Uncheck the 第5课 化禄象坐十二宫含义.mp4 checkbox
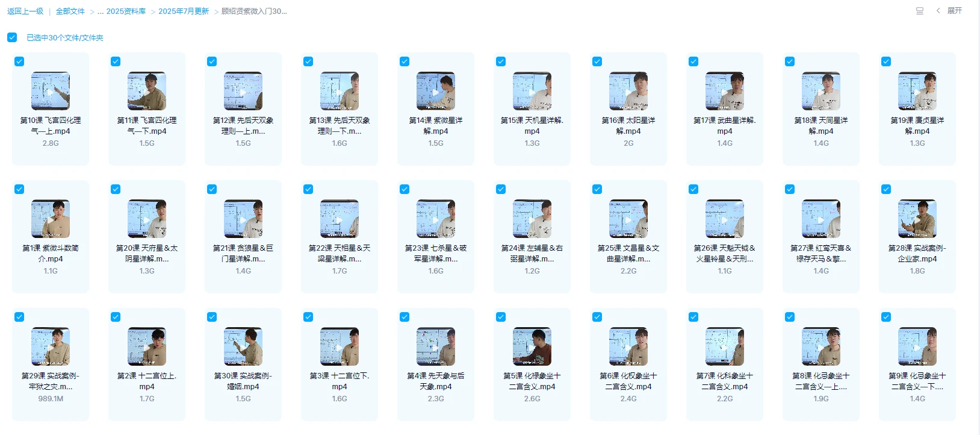 coord(501,317)
